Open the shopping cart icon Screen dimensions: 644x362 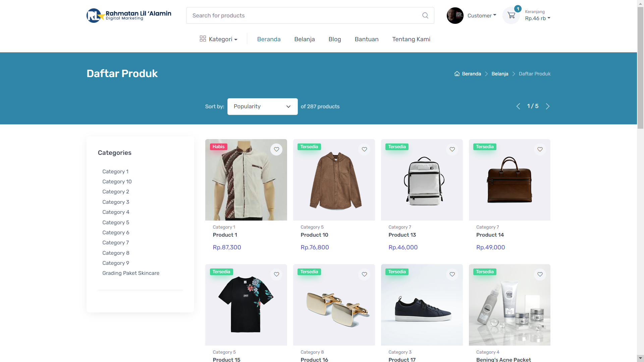coord(511,15)
